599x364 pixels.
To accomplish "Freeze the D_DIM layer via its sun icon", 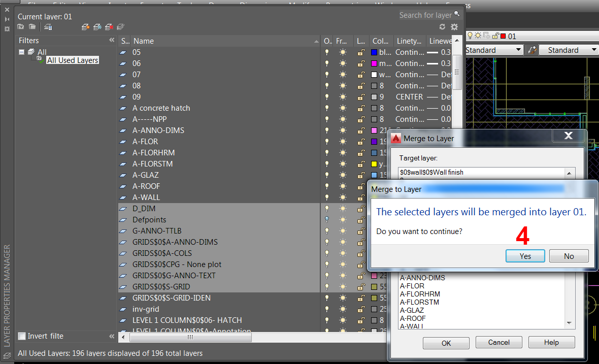I will click(x=342, y=208).
